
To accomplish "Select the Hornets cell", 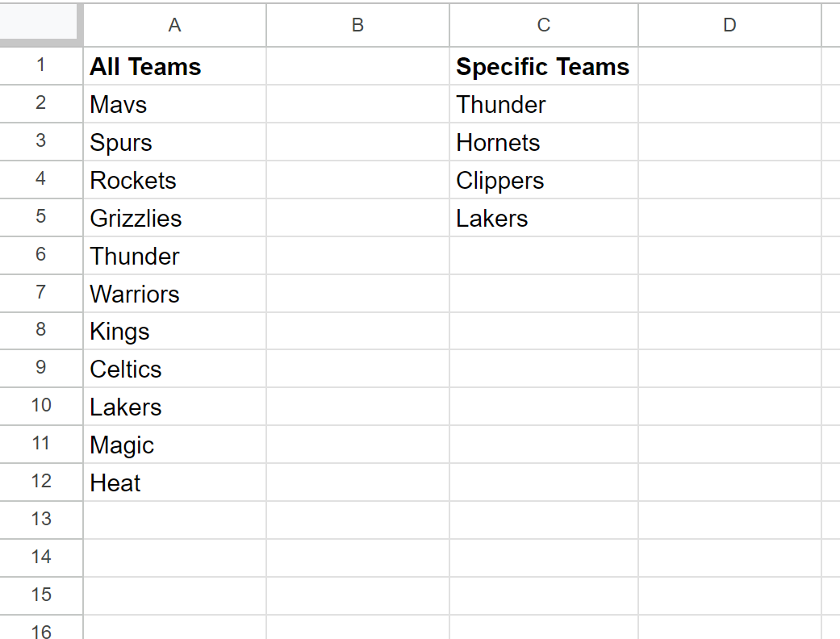I will (x=544, y=142).
